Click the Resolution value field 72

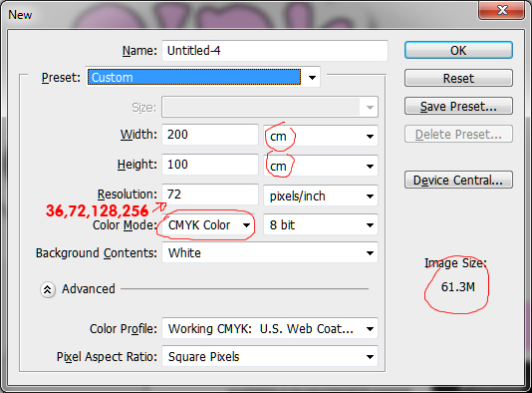coord(210,195)
